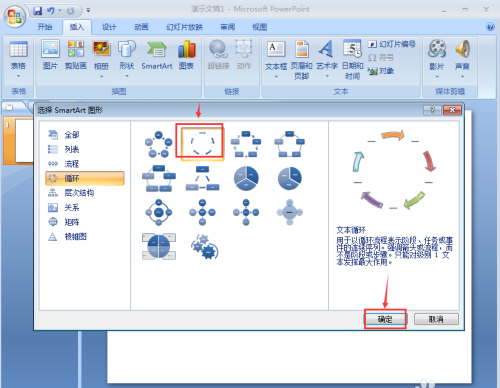Expand the Customize Quick Access Toolbar arrow
The height and width of the screenshot is (388, 500).
[x=88, y=10]
